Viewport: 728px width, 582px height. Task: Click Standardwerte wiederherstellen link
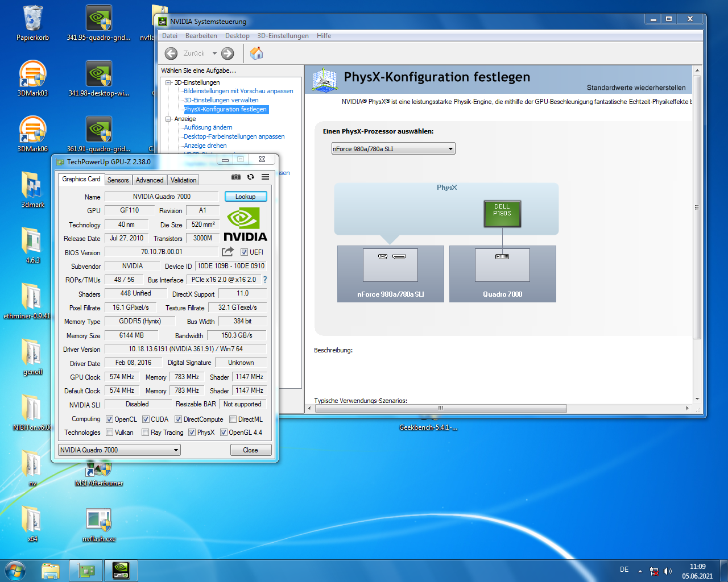point(636,88)
